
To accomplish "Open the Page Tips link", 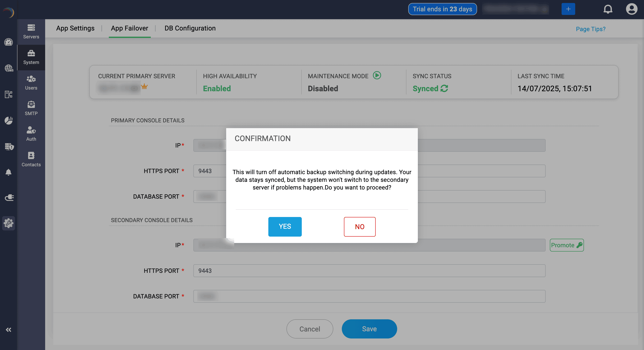I will coord(590,29).
